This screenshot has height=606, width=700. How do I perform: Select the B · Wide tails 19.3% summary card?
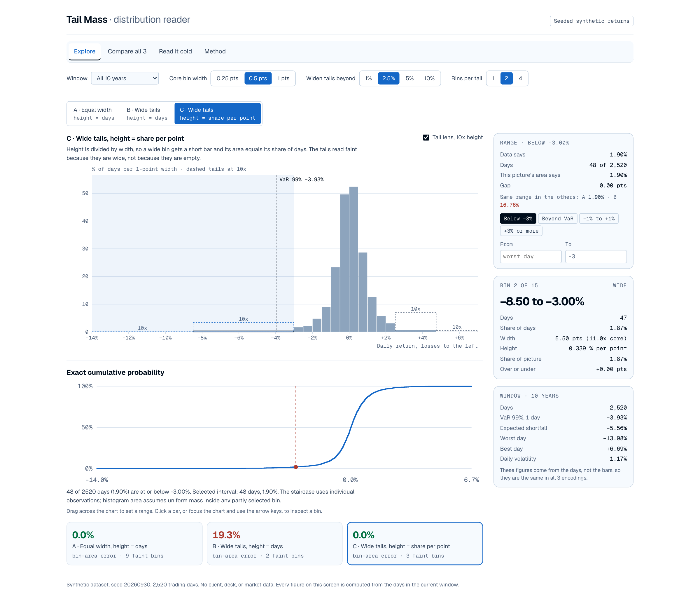[x=275, y=544]
